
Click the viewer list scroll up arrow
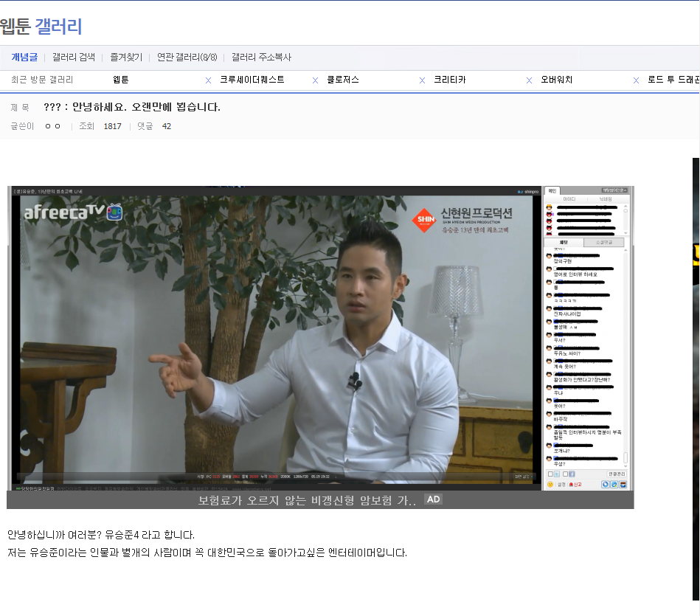(x=626, y=207)
